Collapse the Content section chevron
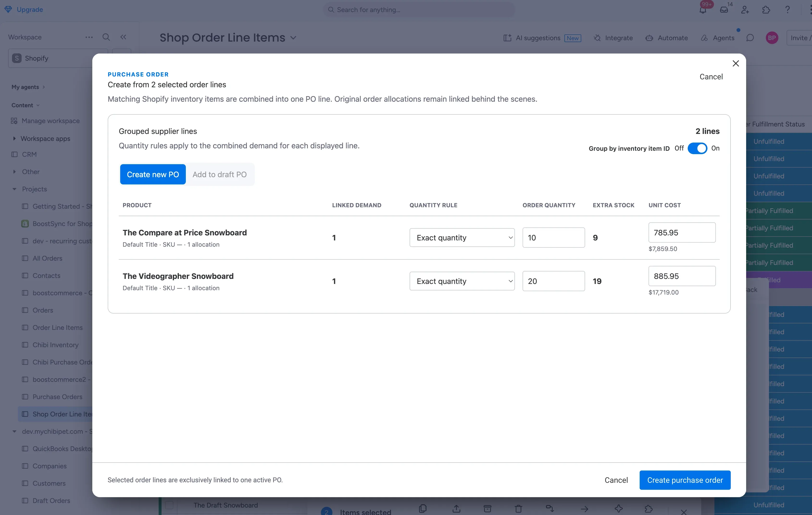The width and height of the screenshot is (812, 515). click(38, 105)
